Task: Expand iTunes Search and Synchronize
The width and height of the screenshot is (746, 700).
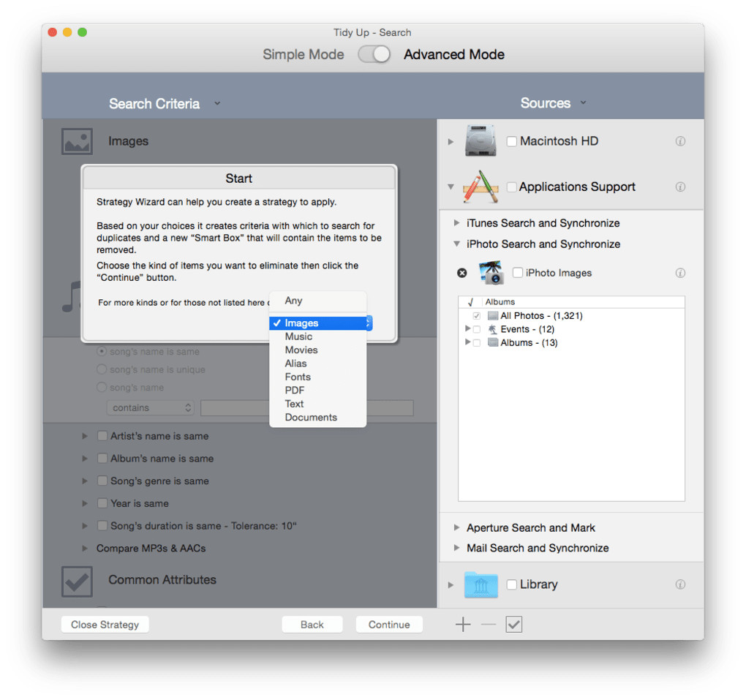Action: [456, 222]
